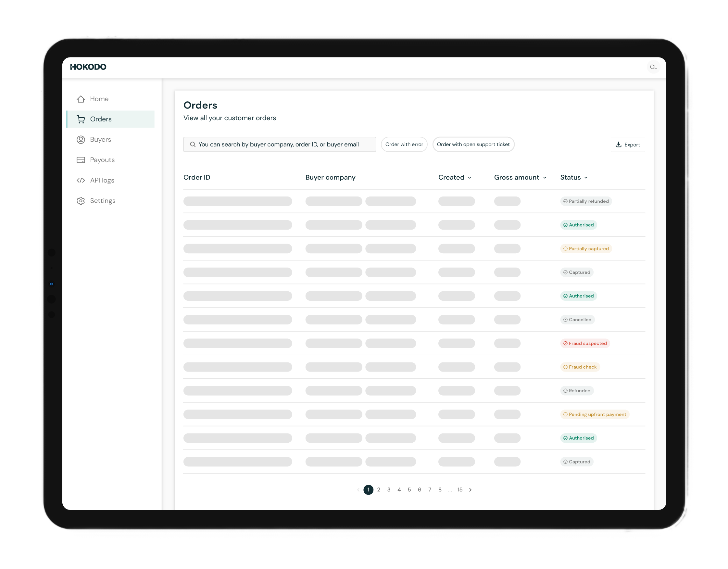Click the Export button label
The width and height of the screenshot is (728, 569).
coord(632,145)
